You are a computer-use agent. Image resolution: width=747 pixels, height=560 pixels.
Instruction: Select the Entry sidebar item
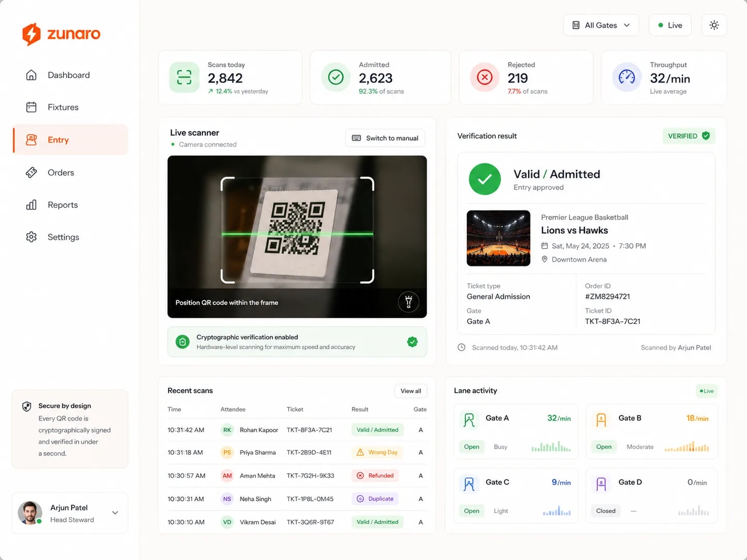tap(70, 140)
